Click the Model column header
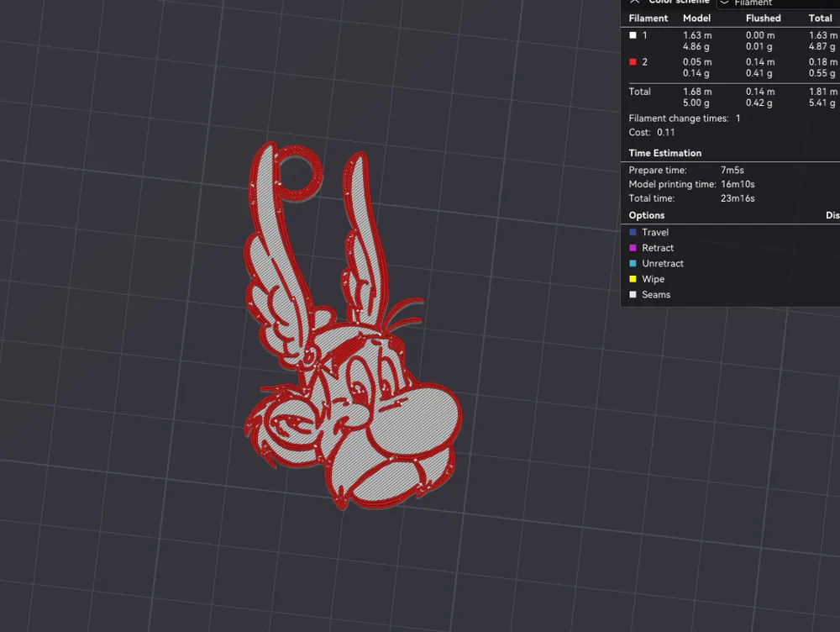840x632 pixels. (696, 18)
